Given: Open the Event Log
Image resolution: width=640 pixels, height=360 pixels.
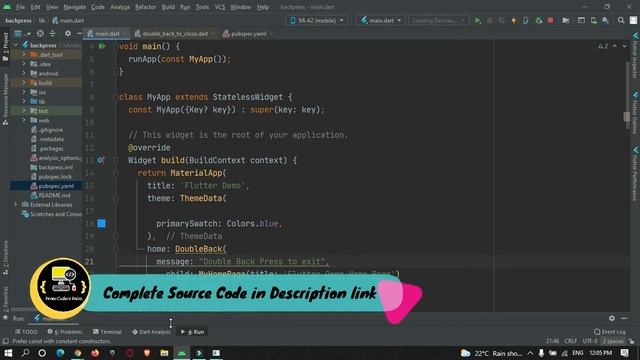Looking at the screenshot, I should (609, 332).
